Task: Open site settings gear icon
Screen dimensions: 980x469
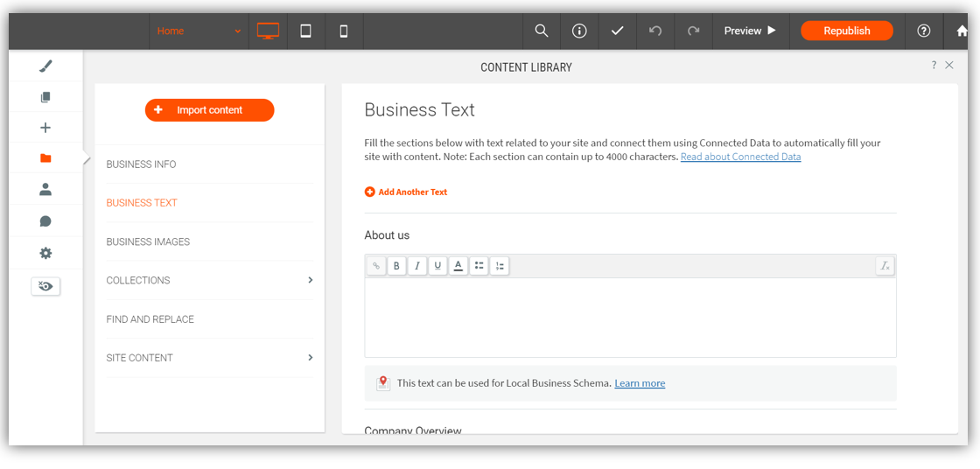Action: [x=45, y=253]
